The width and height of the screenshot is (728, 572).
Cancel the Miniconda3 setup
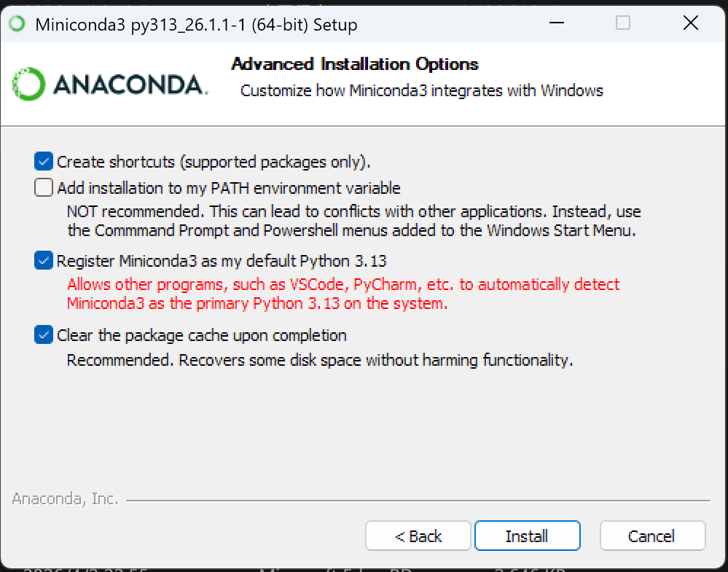click(x=652, y=536)
